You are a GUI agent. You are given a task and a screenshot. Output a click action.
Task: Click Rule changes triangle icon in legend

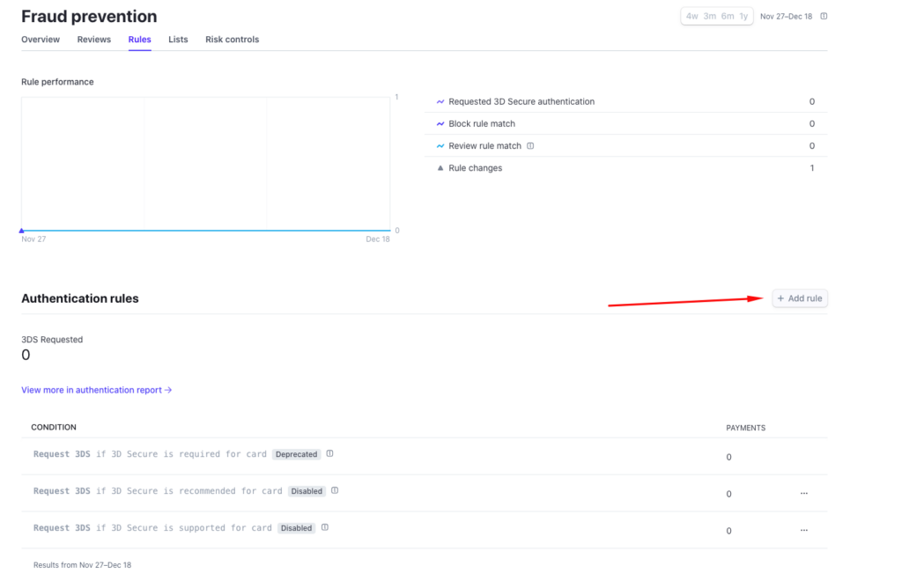(440, 168)
